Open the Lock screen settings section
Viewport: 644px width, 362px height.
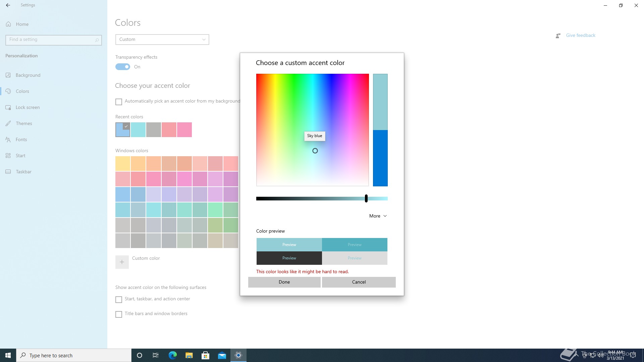(x=28, y=107)
